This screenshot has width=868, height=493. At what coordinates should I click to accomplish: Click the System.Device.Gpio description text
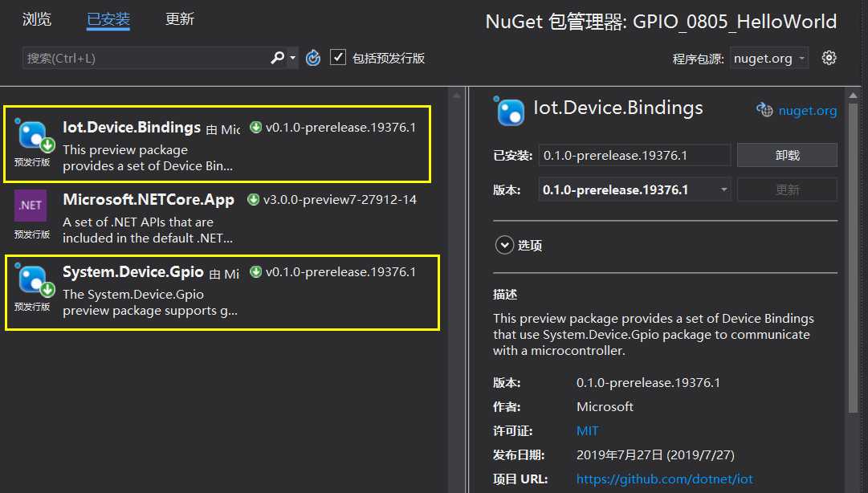tap(150, 302)
